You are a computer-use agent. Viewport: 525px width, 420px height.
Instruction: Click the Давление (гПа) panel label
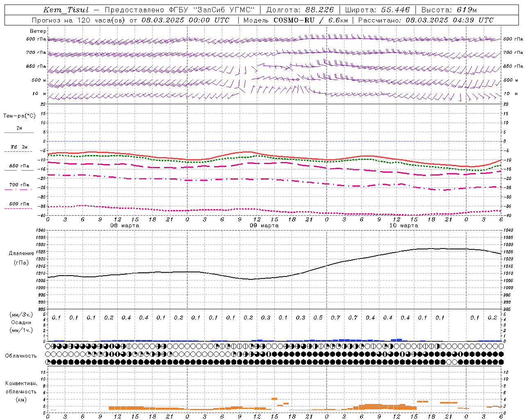pos(21,258)
